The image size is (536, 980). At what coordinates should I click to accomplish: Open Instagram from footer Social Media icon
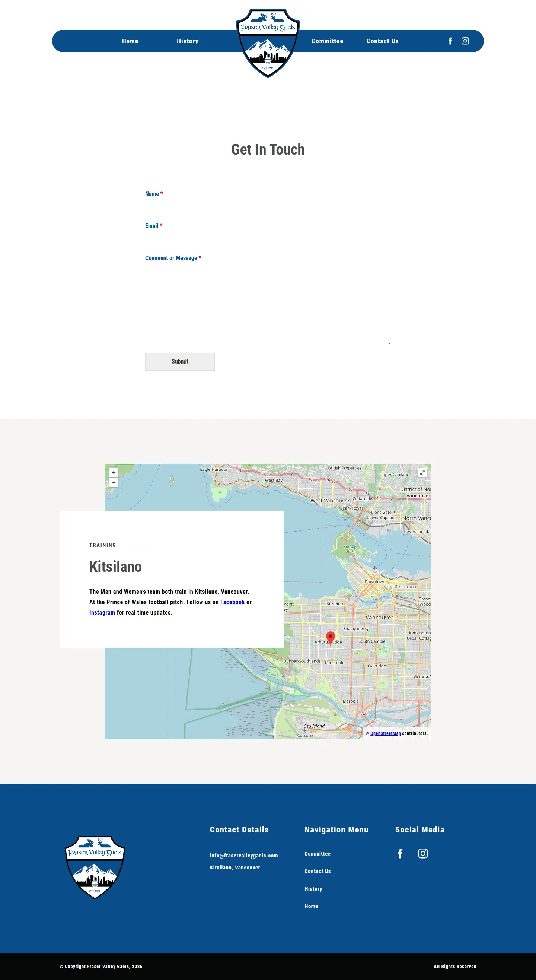pos(423,854)
